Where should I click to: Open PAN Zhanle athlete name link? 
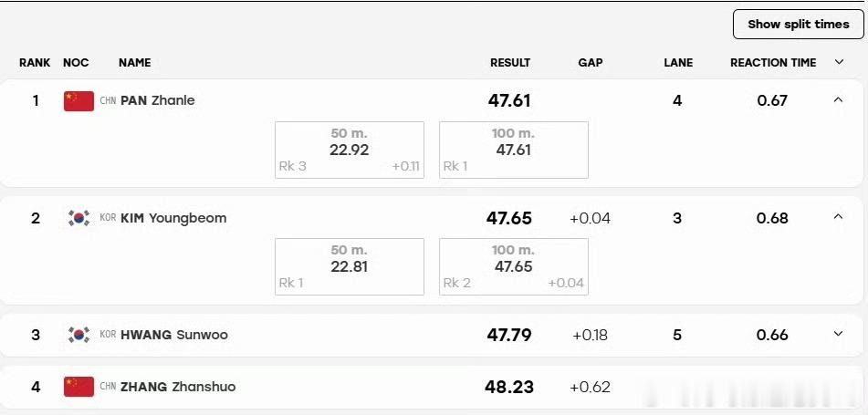point(158,100)
